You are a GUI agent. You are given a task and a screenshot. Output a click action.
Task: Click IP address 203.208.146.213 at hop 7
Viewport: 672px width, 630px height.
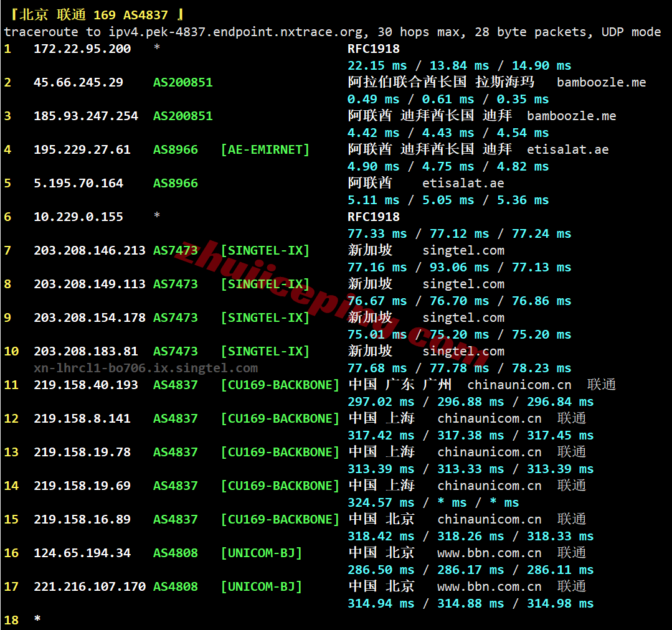click(x=90, y=250)
